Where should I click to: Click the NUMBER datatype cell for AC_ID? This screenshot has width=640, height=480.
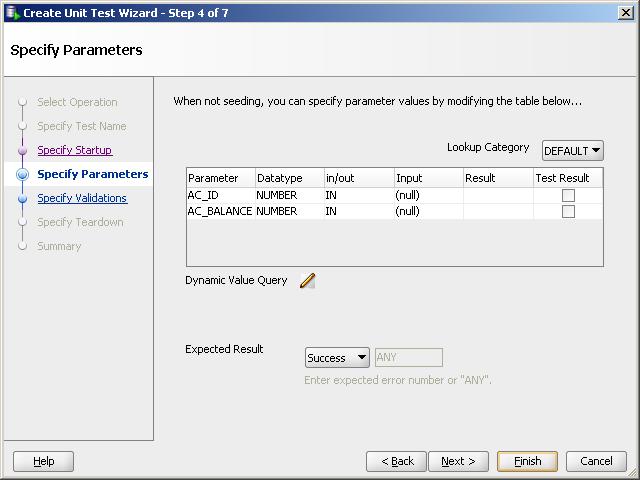[290, 196]
